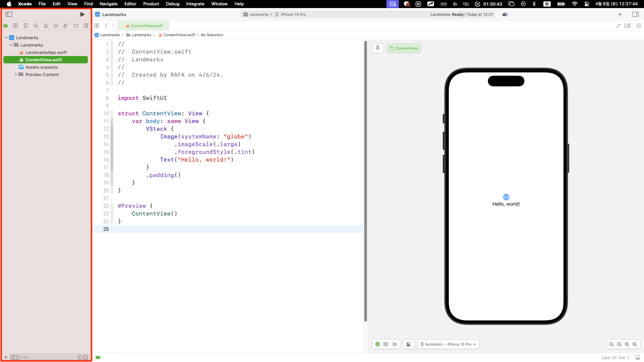This screenshot has height=362, width=644.
Task: Open the File menu
Action: [42, 4]
